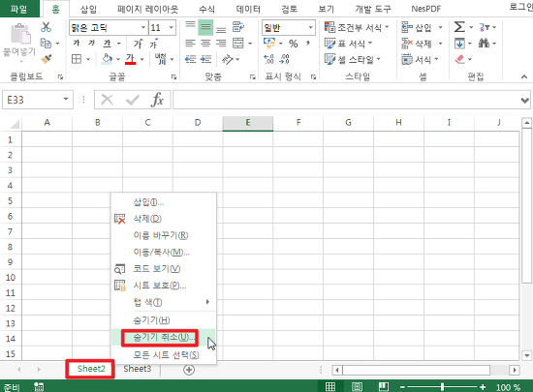
Task: Toggle center text alignment
Action: [205, 44]
